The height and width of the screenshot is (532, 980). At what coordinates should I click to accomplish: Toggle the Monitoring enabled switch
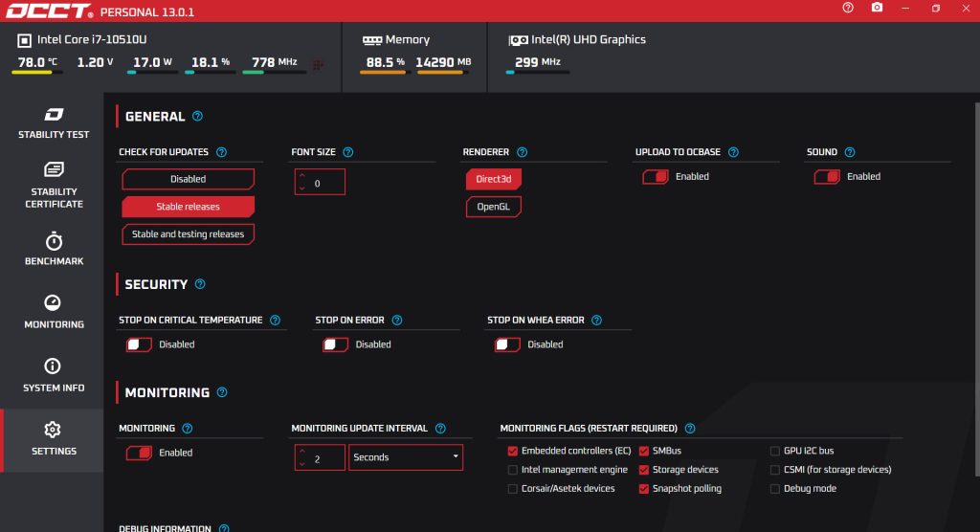coord(139,453)
